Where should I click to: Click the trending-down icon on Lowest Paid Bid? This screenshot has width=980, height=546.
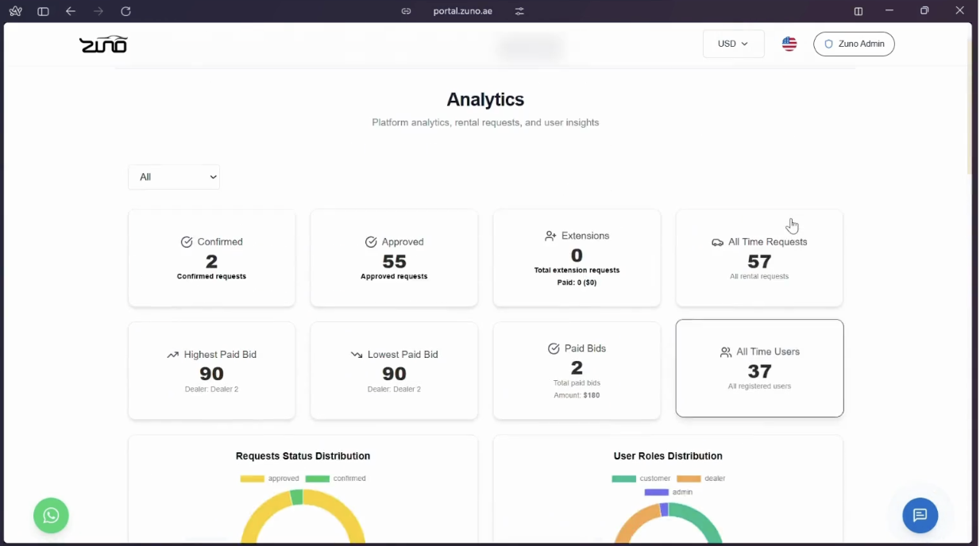pyautogui.click(x=357, y=355)
